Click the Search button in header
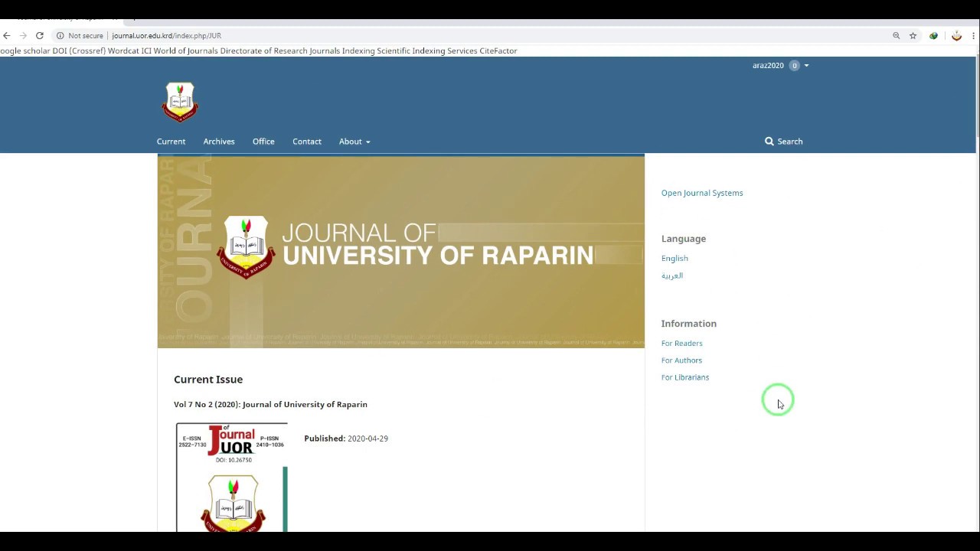980x551 pixels. click(783, 142)
